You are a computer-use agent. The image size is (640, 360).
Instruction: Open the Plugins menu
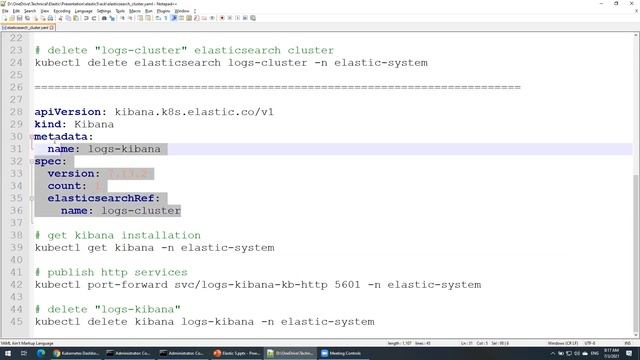pyautogui.click(x=163, y=11)
